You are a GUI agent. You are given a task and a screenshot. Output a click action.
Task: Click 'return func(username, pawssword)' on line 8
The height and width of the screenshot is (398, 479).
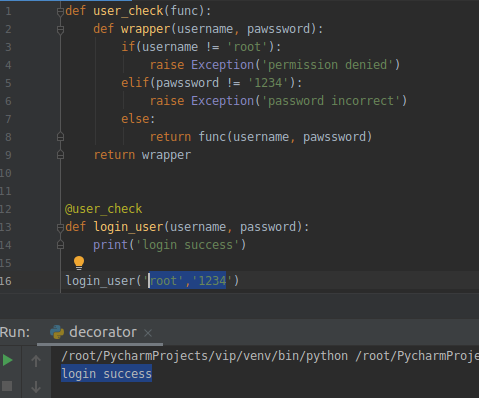click(261, 137)
